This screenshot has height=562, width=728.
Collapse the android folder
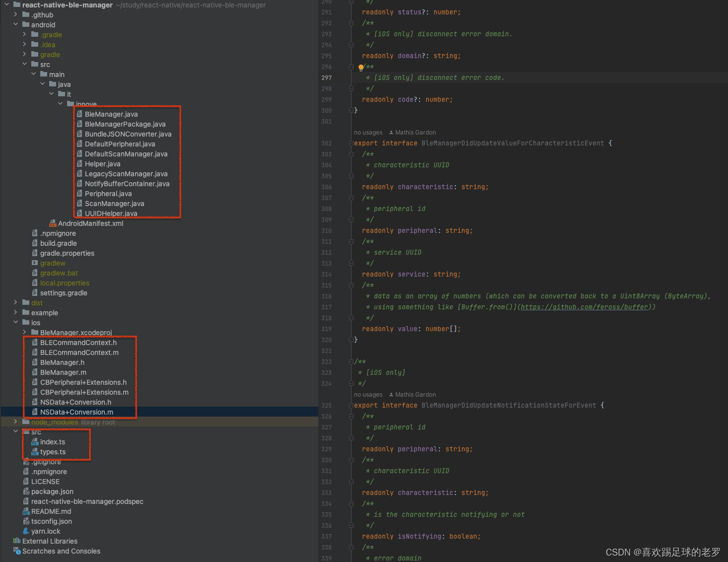click(15, 25)
